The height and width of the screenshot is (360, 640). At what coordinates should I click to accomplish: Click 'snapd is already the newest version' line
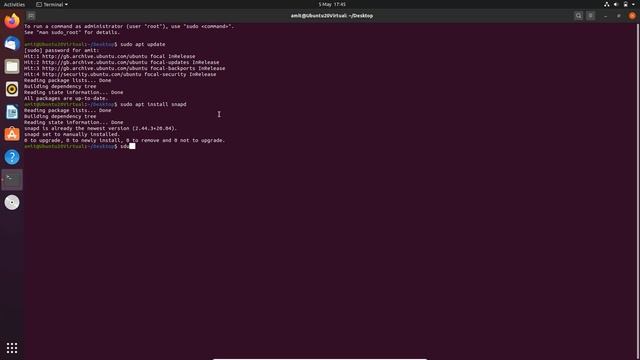(x=100, y=128)
